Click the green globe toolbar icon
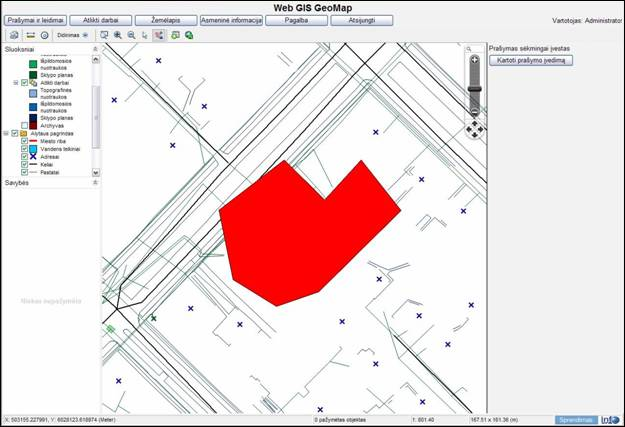The height and width of the screenshot is (427, 625). click(189, 35)
